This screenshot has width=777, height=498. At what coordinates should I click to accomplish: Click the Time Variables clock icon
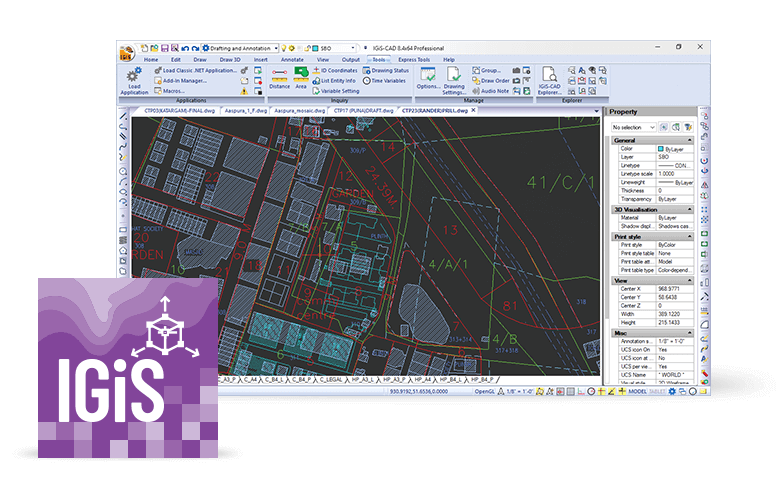click(367, 81)
